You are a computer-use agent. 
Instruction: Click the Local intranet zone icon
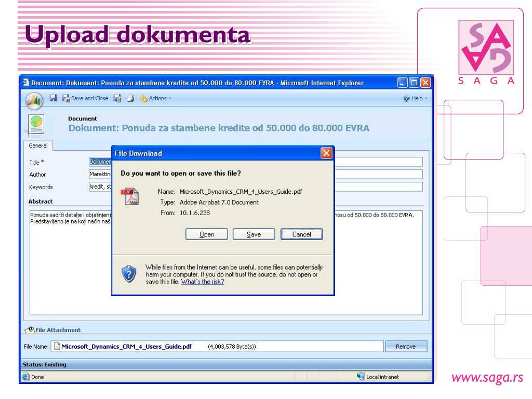[361, 376]
